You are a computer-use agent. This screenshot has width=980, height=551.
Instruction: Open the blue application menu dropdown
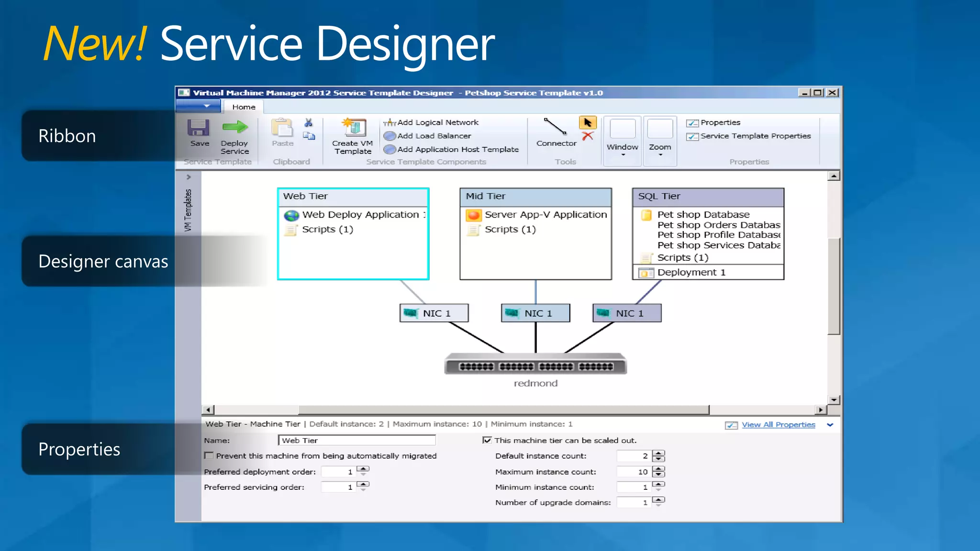tap(199, 106)
